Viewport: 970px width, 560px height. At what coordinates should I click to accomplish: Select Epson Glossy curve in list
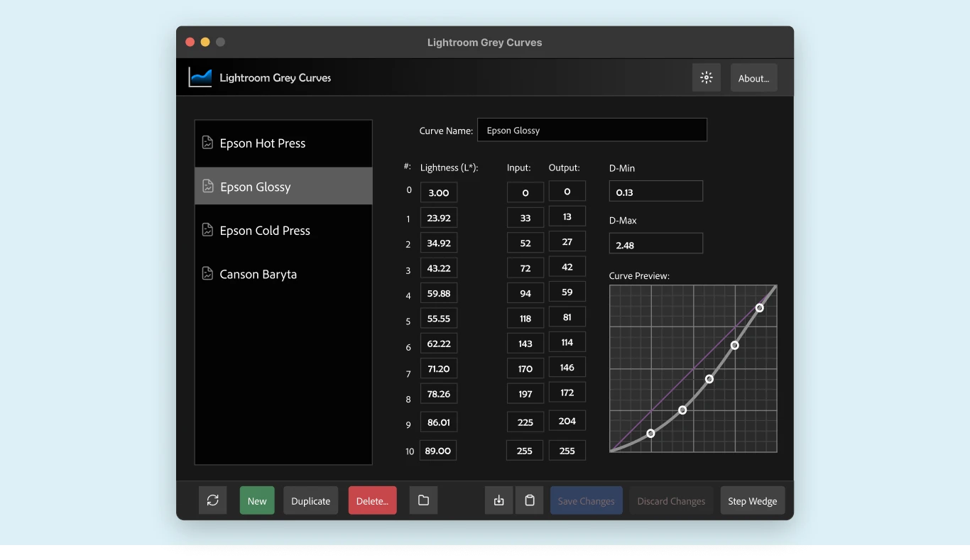click(283, 186)
